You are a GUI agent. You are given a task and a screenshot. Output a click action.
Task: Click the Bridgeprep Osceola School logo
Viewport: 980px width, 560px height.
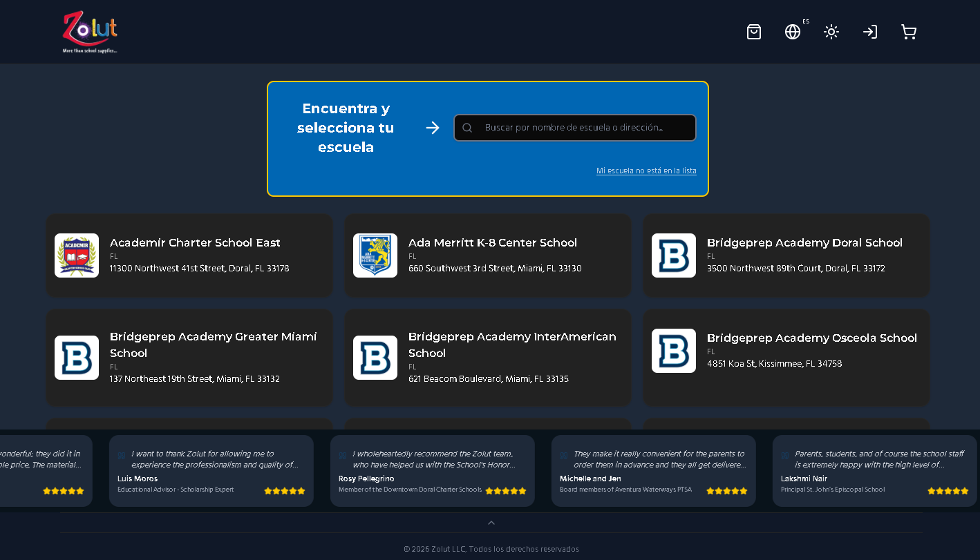(x=674, y=351)
